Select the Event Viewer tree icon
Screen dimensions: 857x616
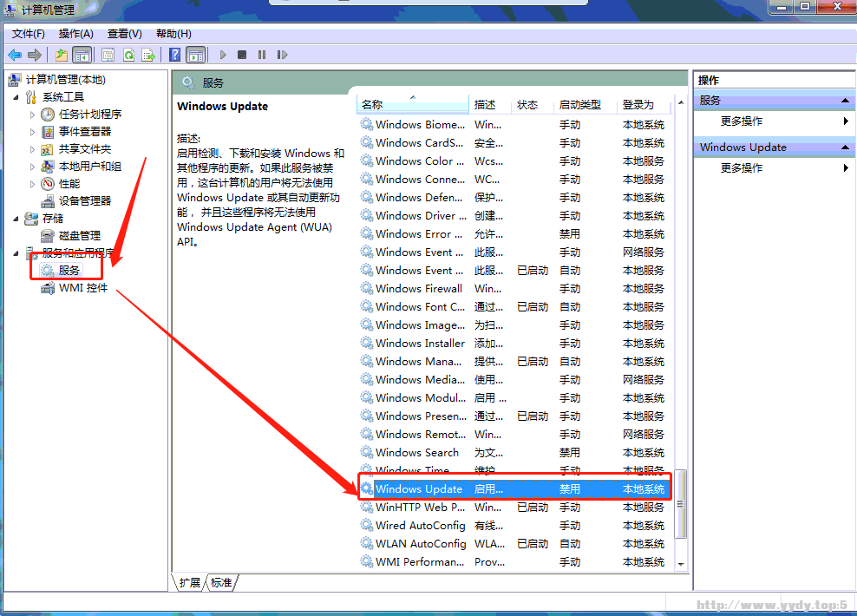(x=48, y=132)
